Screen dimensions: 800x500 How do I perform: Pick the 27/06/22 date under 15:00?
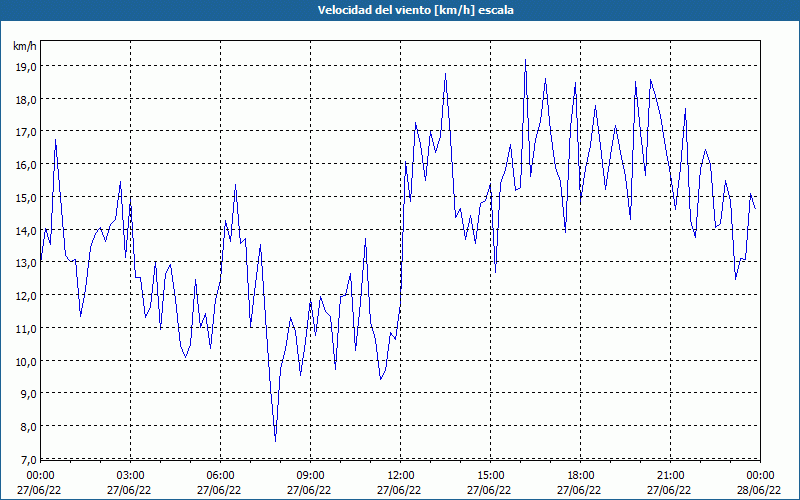tap(489, 490)
